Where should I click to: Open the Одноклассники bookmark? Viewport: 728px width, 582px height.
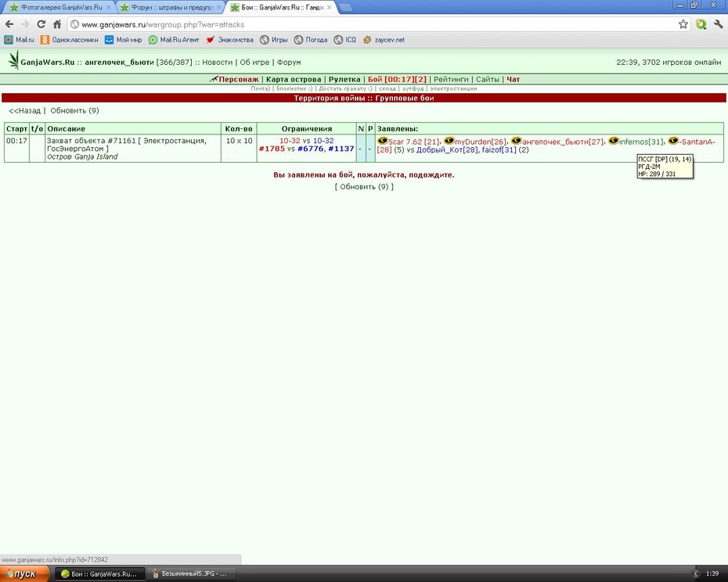pyautogui.click(x=70, y=40)
